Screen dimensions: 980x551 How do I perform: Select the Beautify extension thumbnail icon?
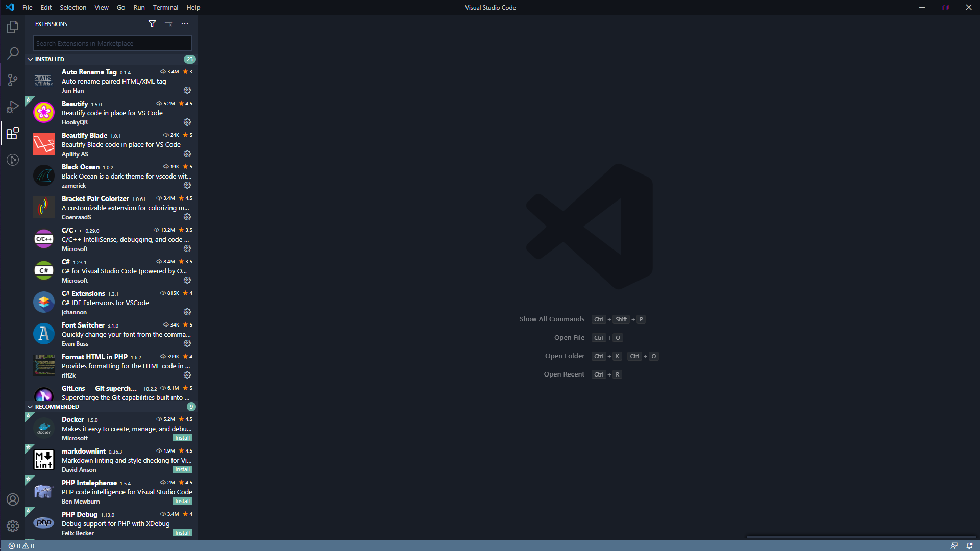click(44, 112)
